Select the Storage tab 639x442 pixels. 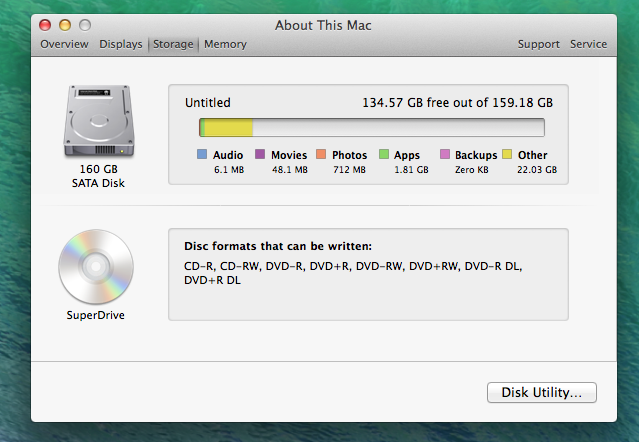tap(173, 44)
